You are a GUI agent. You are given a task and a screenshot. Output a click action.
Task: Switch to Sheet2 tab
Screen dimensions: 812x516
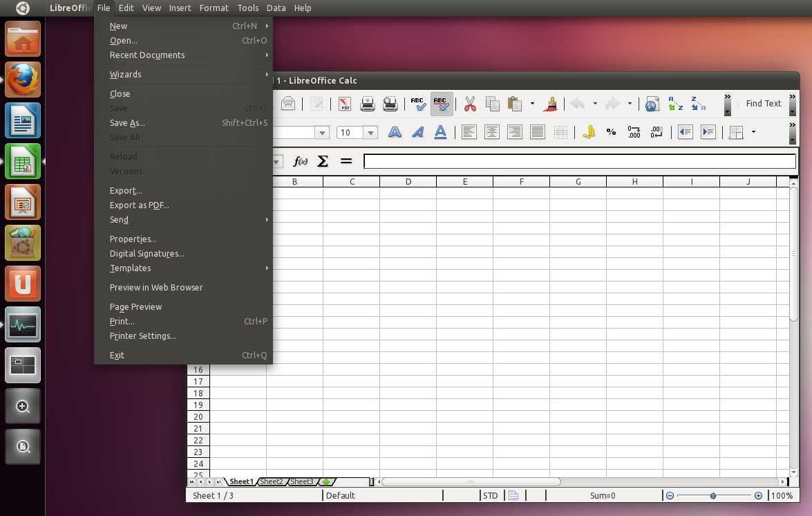click(272, 481)
